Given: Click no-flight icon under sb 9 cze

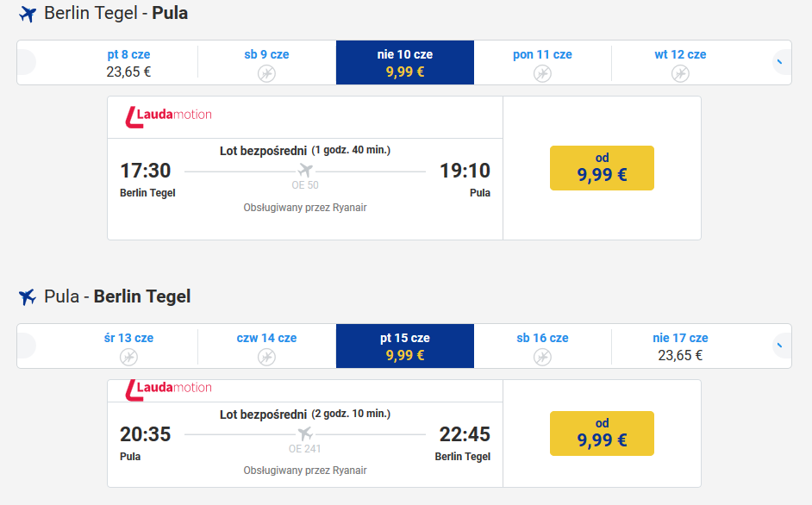Looking at the screenshot, I should (x=266, y=74).
